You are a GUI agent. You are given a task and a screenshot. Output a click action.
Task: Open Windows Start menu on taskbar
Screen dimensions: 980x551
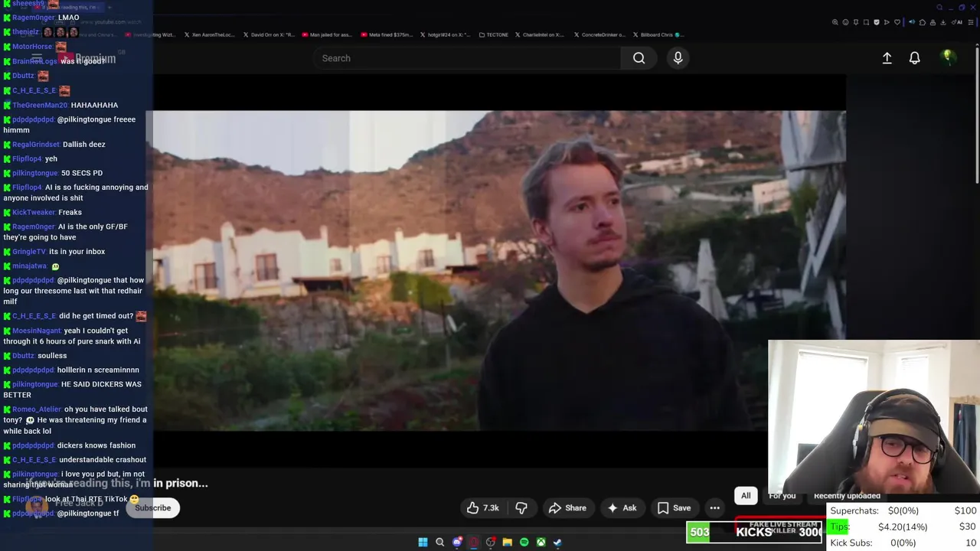[423, 543]
